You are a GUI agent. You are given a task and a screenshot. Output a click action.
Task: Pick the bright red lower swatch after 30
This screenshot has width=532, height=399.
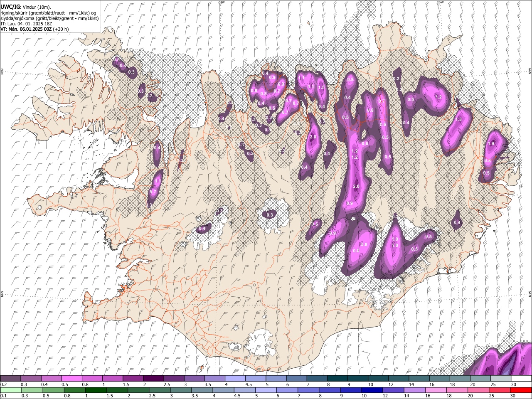(x=520, y=390)
